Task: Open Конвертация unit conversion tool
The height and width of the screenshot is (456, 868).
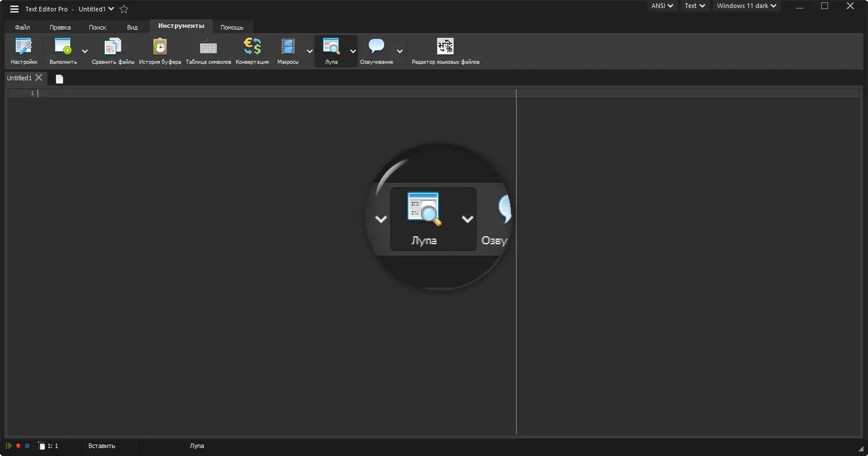Action: (252, 51)
